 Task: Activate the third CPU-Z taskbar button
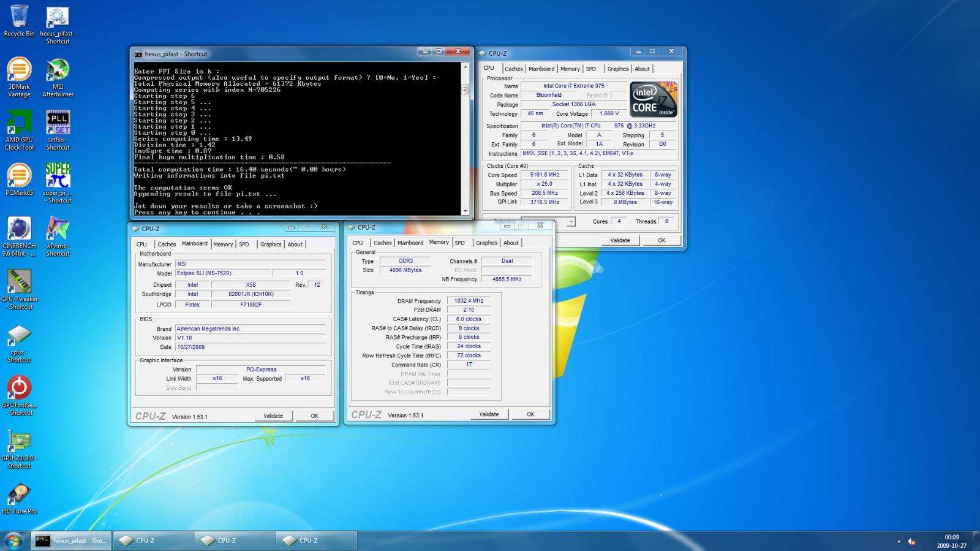pos(317,541)
